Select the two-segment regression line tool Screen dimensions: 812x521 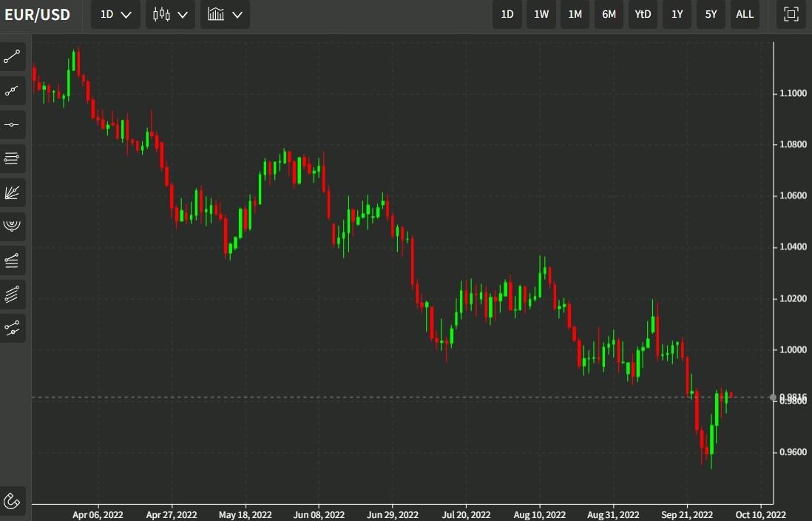[x=12, y=328]
